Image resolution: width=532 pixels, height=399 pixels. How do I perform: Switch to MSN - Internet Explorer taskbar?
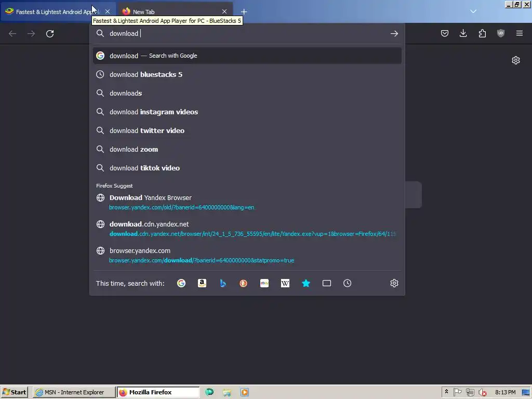(x=74, y=392)
